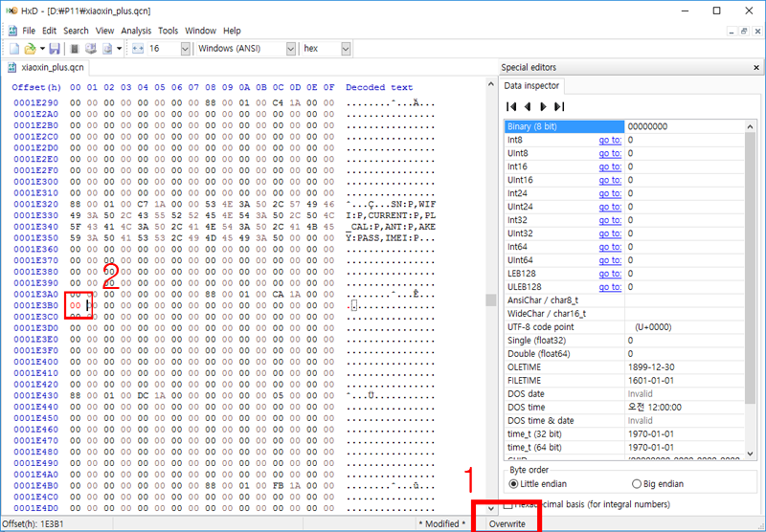Screen dimensions: 766x532
Task: Jump to last byte in Data inspector
Action: point(559,106)
